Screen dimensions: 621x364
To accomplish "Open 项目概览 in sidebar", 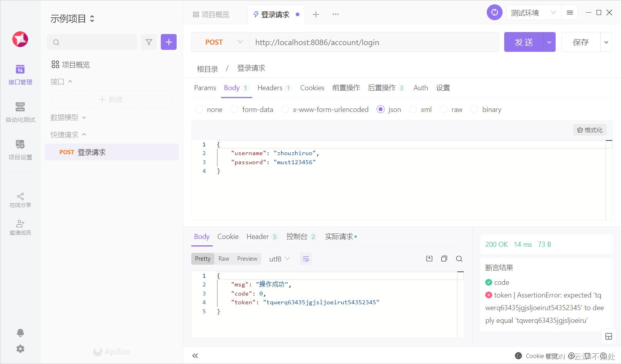I will tap(71, 64).
